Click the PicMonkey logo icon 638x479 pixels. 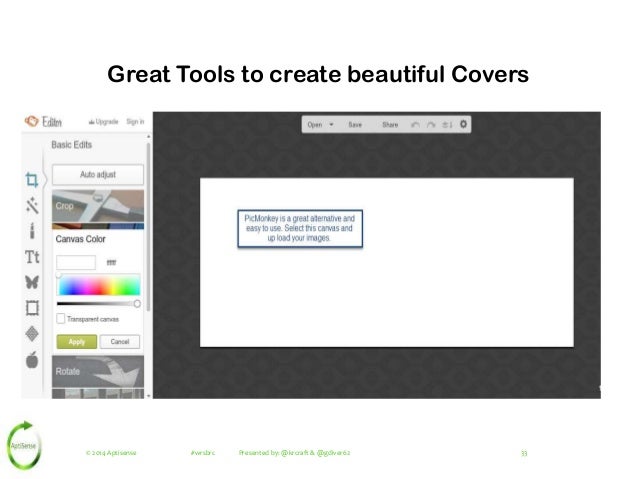coord(31,121)
